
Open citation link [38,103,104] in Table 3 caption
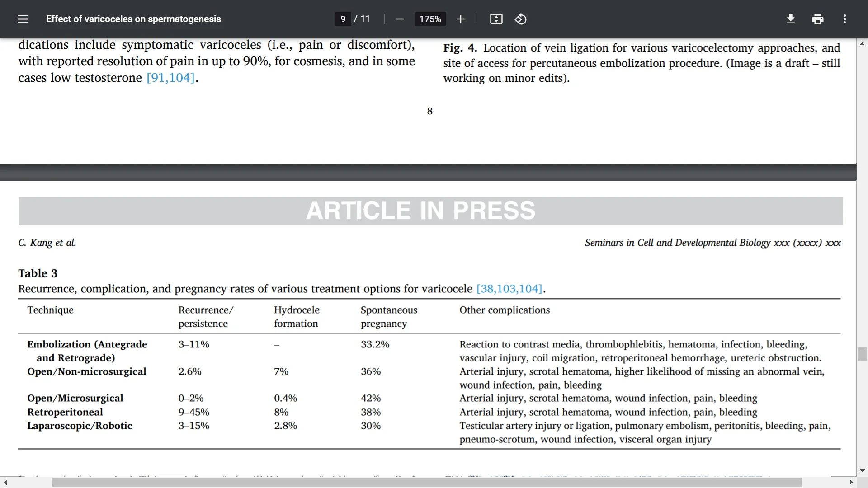click(509, 289)
